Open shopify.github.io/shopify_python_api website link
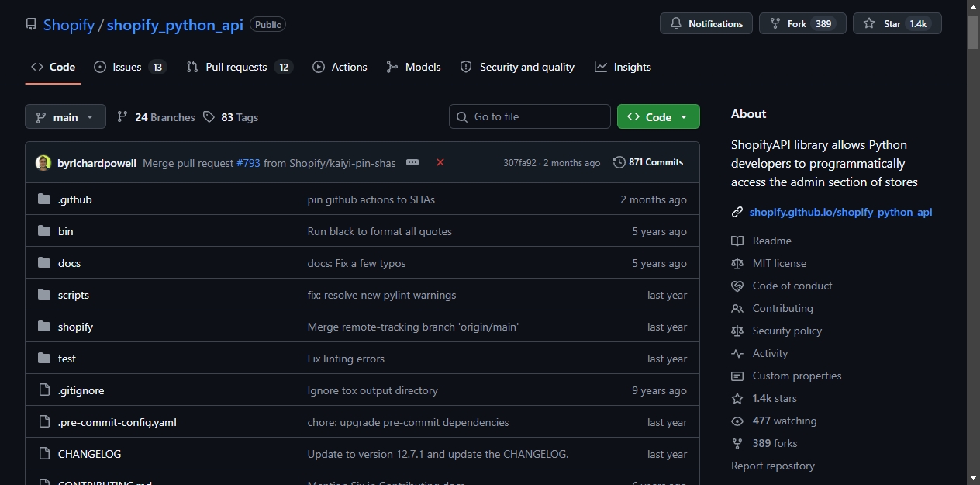Image resolution: width=980 pixels, height=485 pixels. [840, 212]
